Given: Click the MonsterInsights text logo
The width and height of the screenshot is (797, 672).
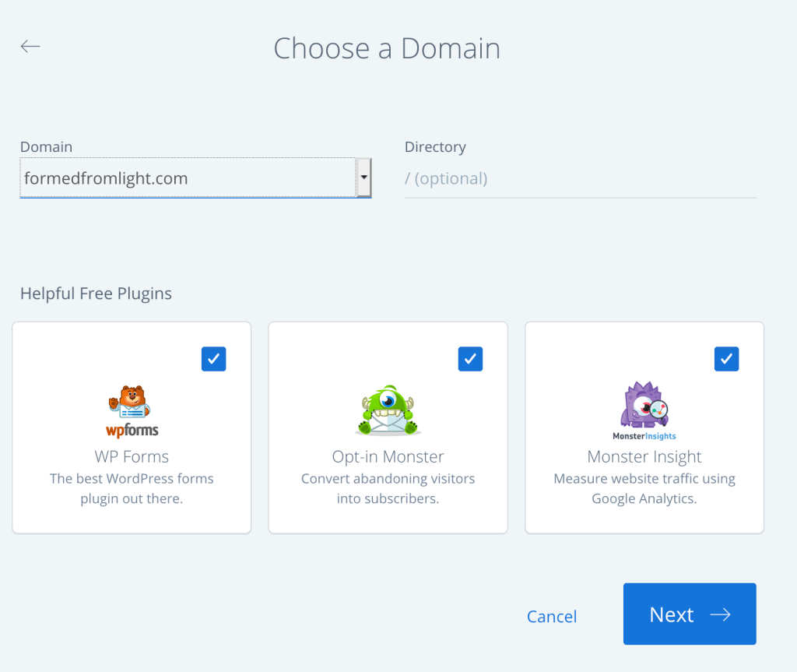Looking at the screenshot, I should point(644,436).
